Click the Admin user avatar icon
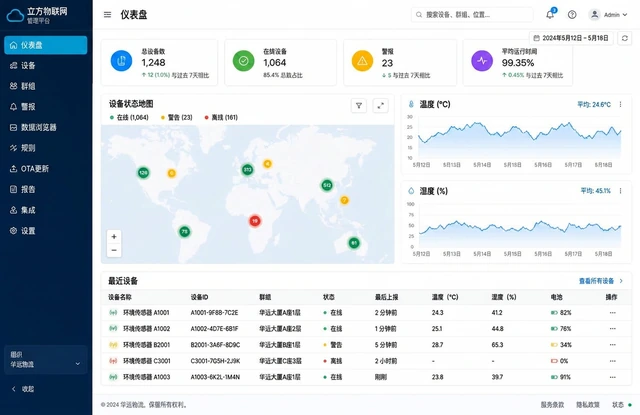Image resolution: width=640 pixels, height=415 pixels. click(x=594, y=15)
